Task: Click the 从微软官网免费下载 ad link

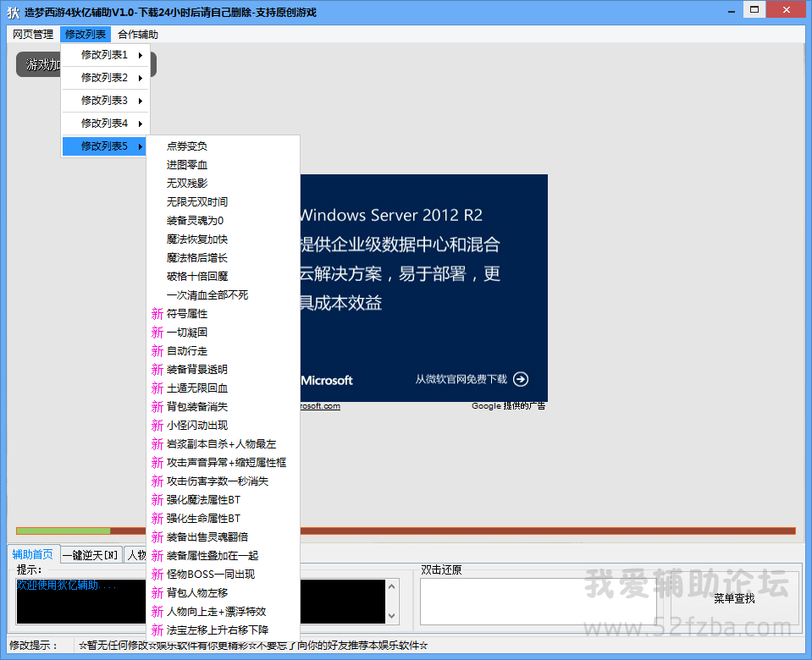Action: (461, 379)
